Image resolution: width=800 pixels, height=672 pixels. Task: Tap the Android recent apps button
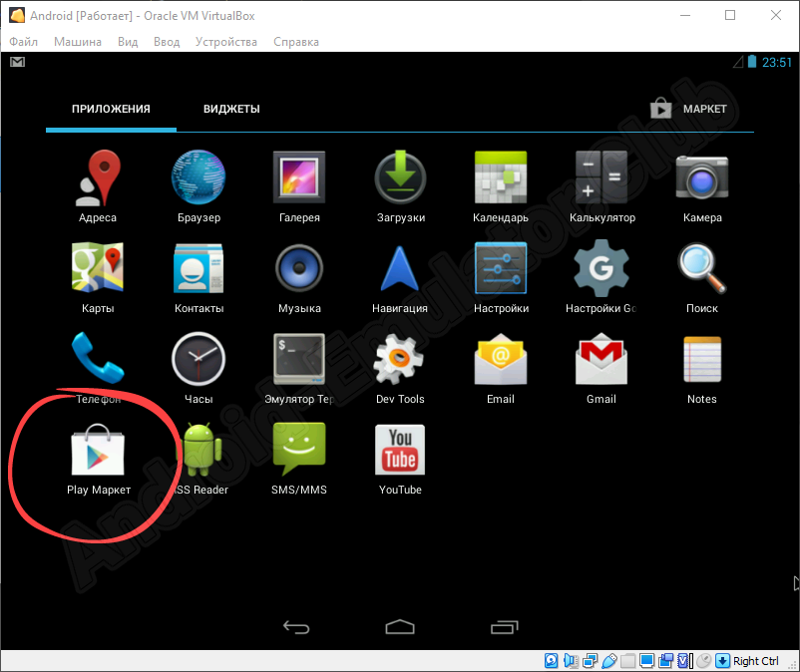click(x=504, y=627)
